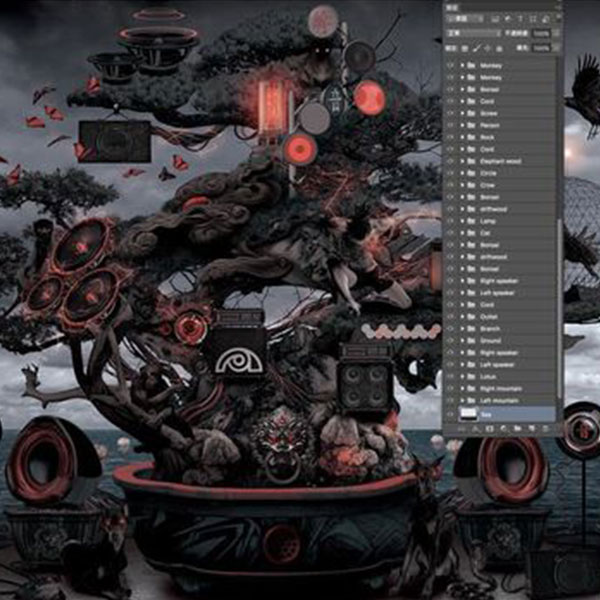The height and width of the screenshot is (600, 600).
Task: Filter layers for shape layers
Action: [533, 19]
